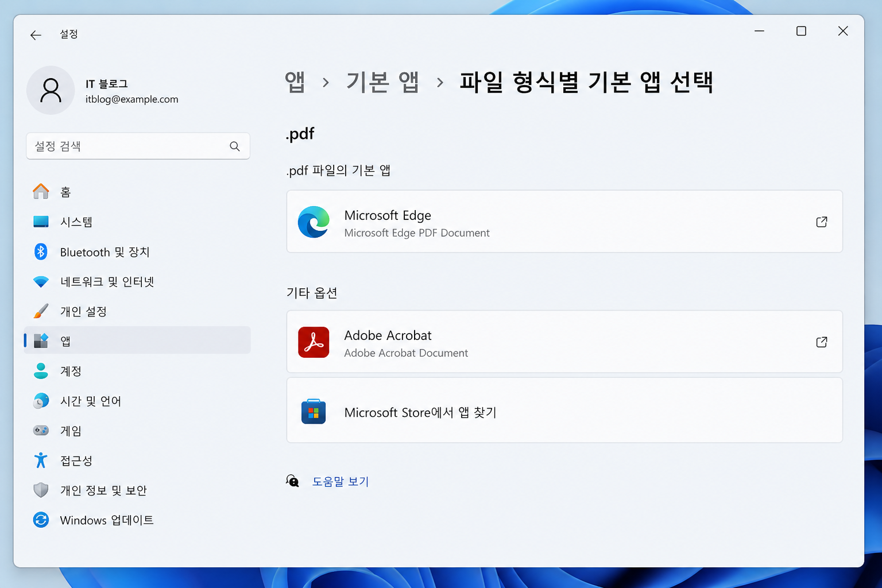Viewport: 882px width, 588px height.
Task: Select the 게임 controller icon
Action: pyautogui.click(x=41, y=431)
